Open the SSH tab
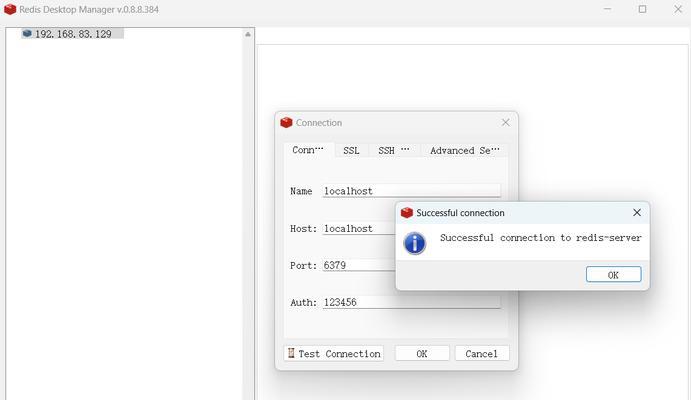 click(x=394, y=150)
